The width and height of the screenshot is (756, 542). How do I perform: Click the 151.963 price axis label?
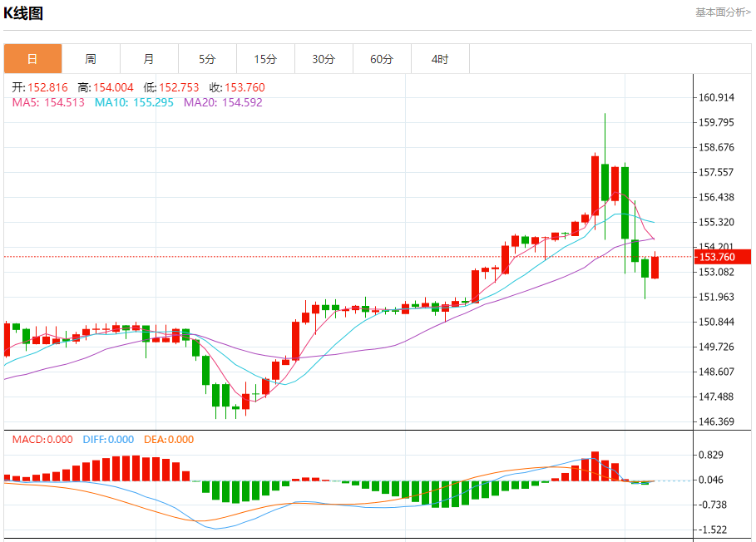(716, 297)
